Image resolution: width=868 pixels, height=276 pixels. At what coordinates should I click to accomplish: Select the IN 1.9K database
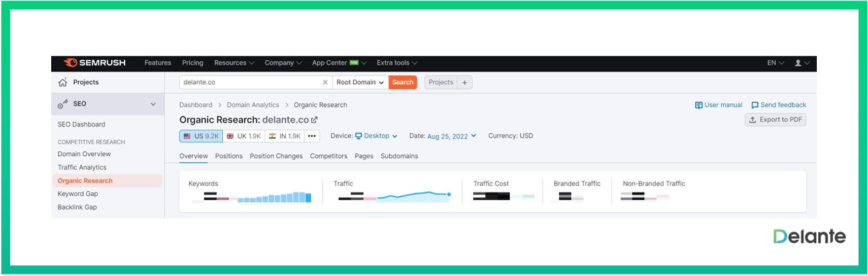[284, 136]
